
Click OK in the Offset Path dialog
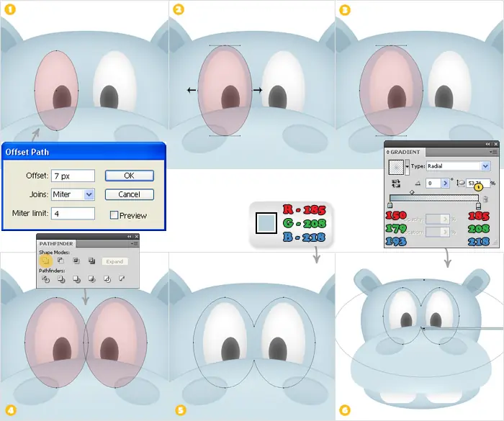coord(130,176)
